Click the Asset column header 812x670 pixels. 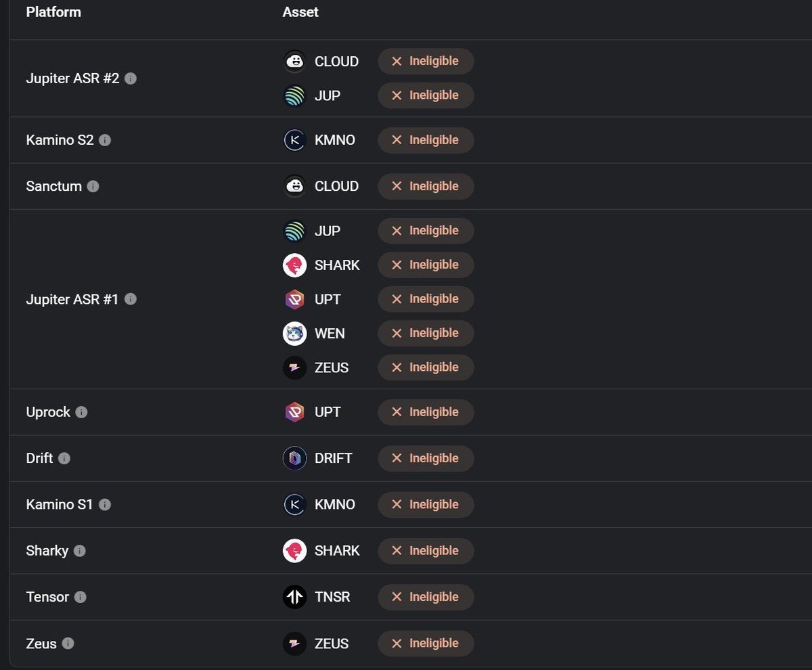(300, 12)
